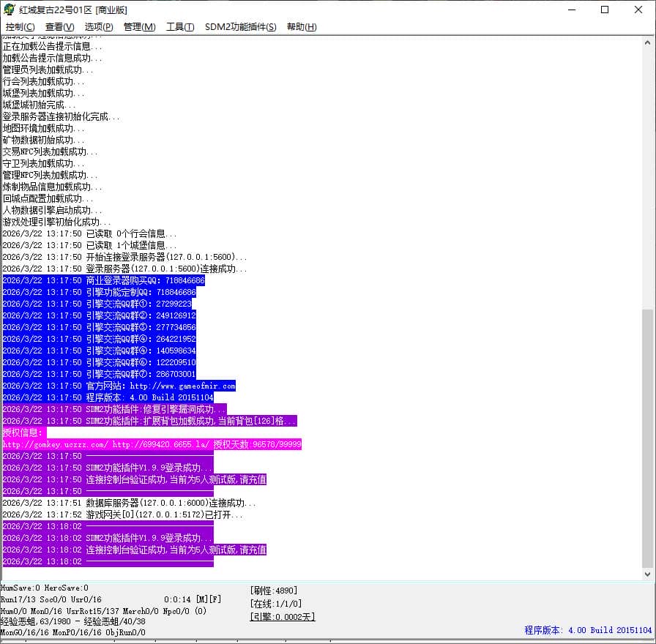
Task: Open the 控制(C) menu
Action: (x=20, y=27)
